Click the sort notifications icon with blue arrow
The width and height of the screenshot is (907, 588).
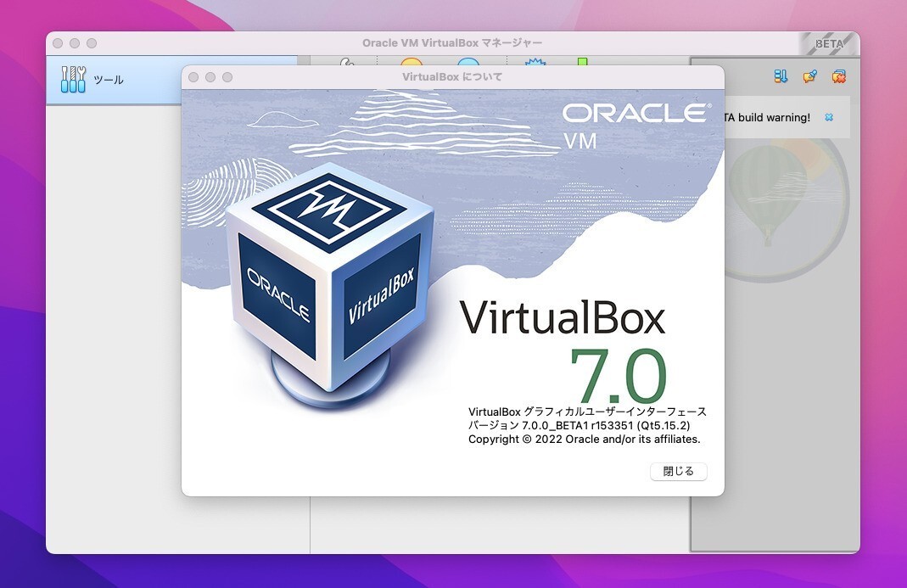click(781, 76)
